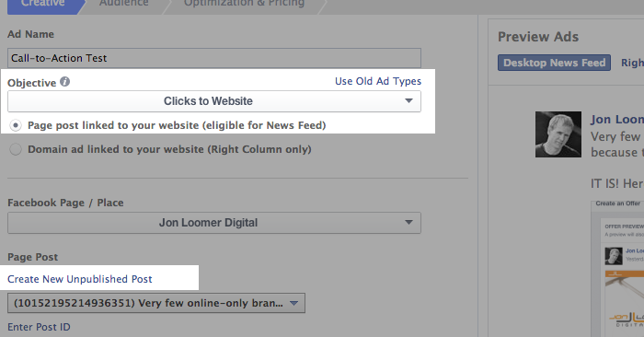Click Jon Loomer's profile photo in preview
The height and width of the screenshot is (337, 644).
pos(558,134)
